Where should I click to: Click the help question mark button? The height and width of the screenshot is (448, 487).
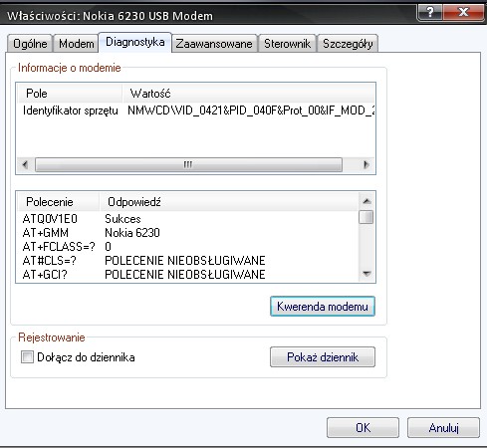(429, 12)
